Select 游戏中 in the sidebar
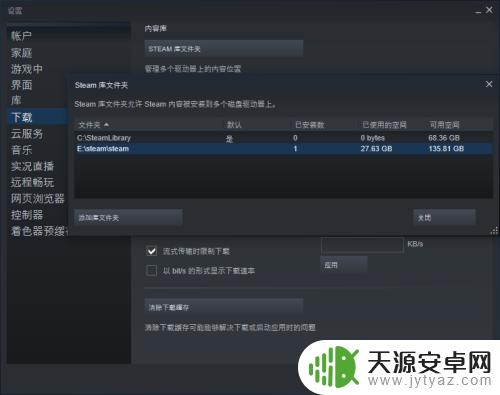The image size is (500, 395). [27, 69]
